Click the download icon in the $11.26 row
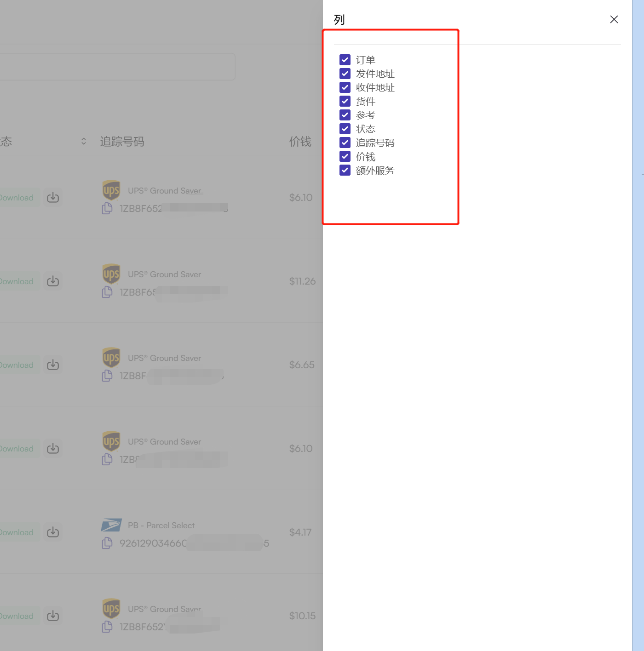Viewport: 644px width, 651px height. pos(53,281)
